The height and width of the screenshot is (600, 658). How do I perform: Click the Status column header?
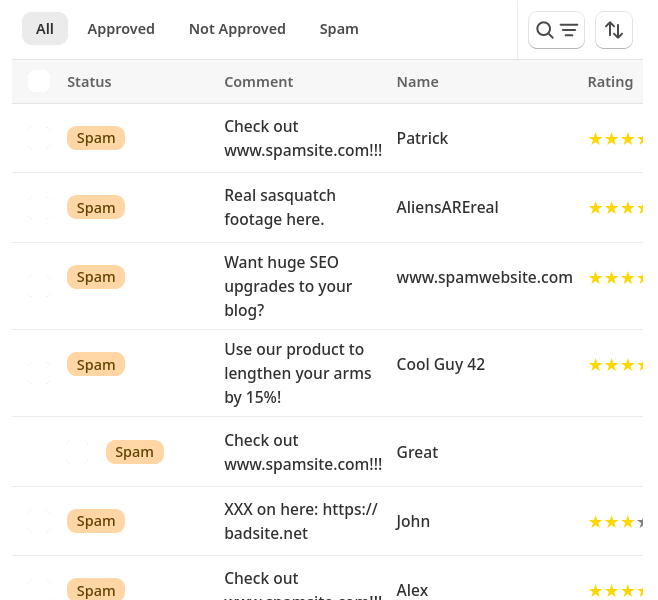click(89, 82)
